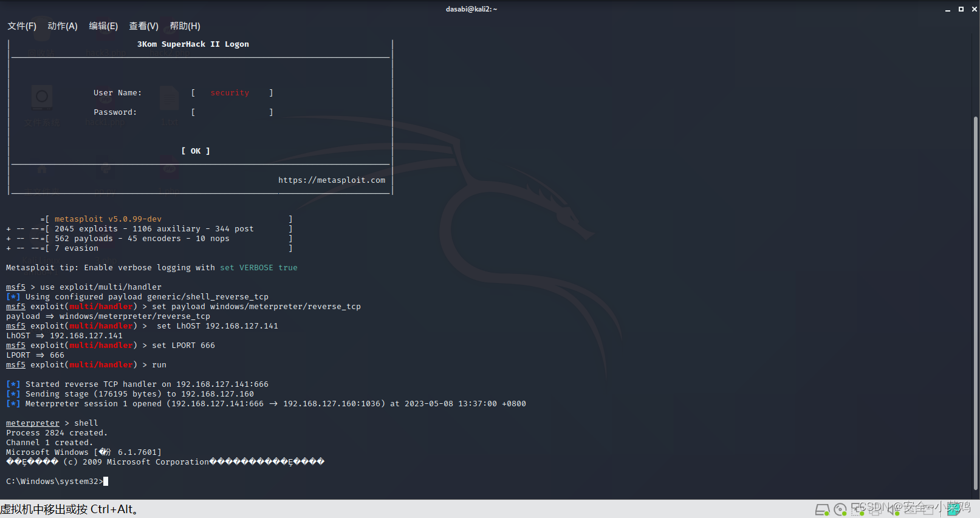
Task: Click the 'LPORT => 666' output line
Action: (35, 355)
